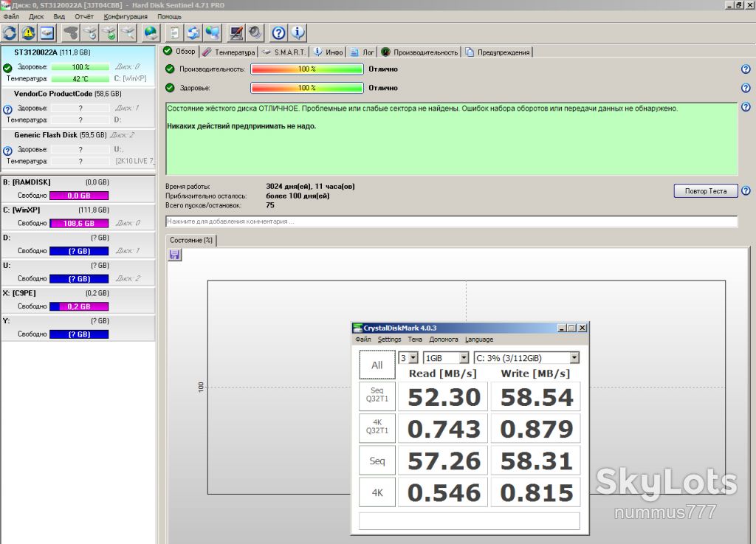Open the Конфигурация menu

coord(126,16)
